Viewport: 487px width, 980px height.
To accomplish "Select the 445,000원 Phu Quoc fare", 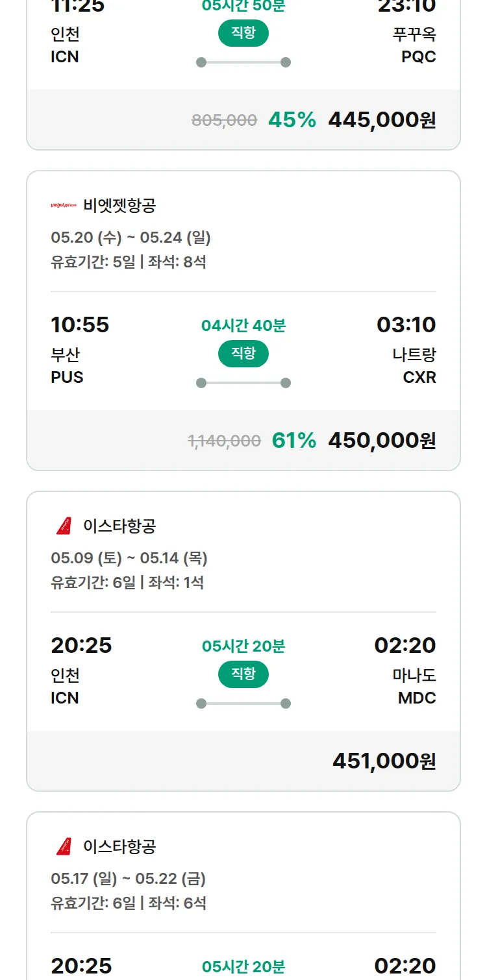I will (x=382, y=120).
